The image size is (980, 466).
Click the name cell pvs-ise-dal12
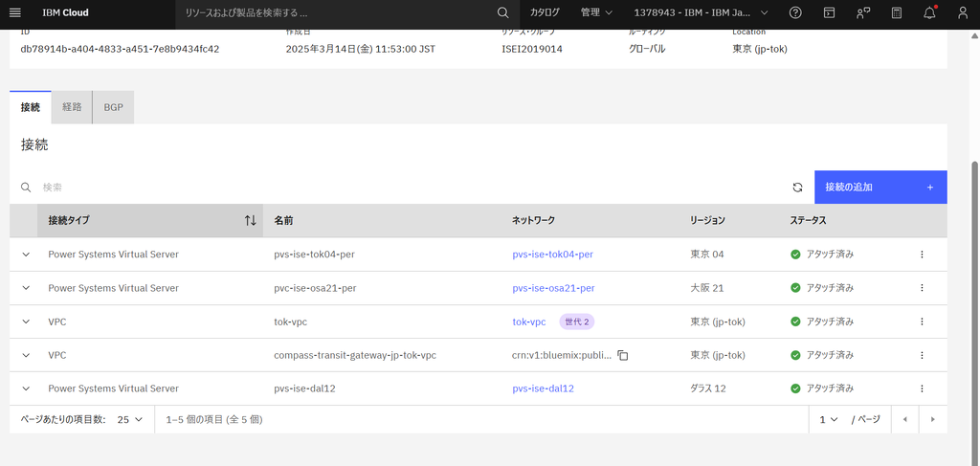[x=305, y=388]
